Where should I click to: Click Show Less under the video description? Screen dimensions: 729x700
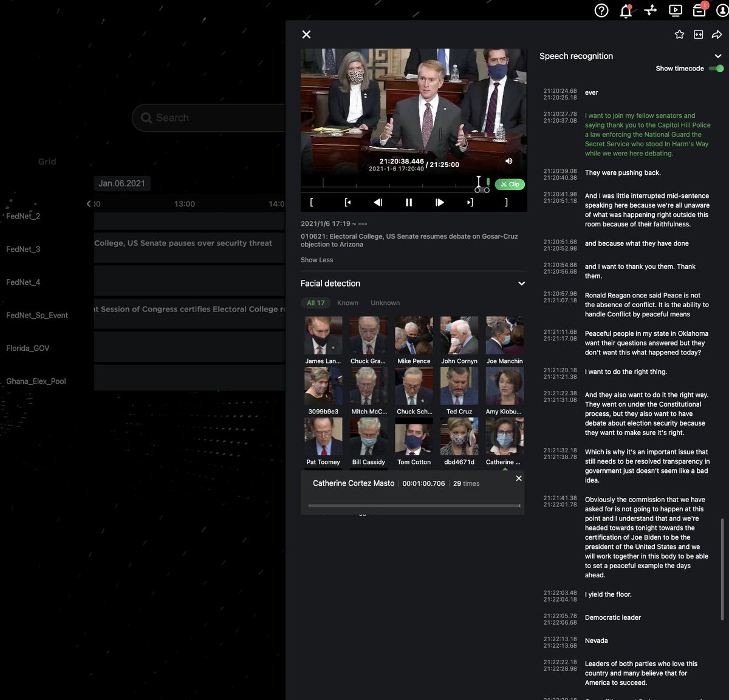click(317, 260)
